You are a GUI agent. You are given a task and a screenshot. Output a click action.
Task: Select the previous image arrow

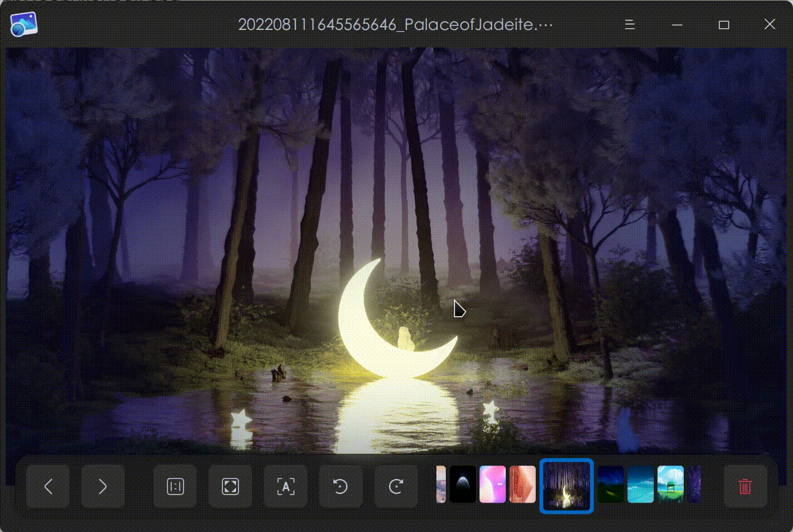pos(47,487)
